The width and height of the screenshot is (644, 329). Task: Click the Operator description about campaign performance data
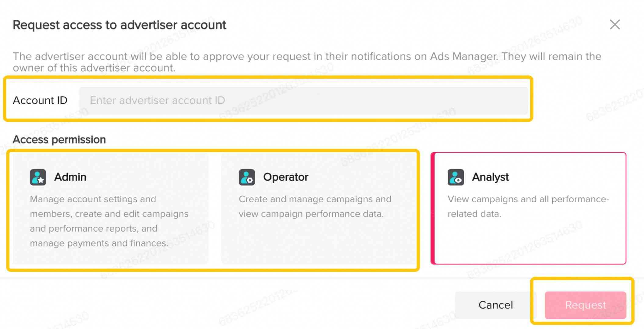pos(315,207)
